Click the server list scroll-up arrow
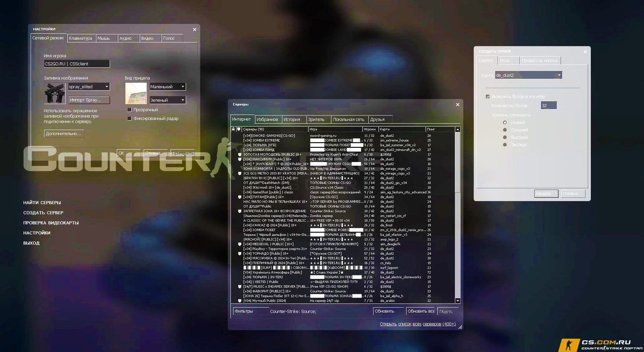 tap(458, 129)
